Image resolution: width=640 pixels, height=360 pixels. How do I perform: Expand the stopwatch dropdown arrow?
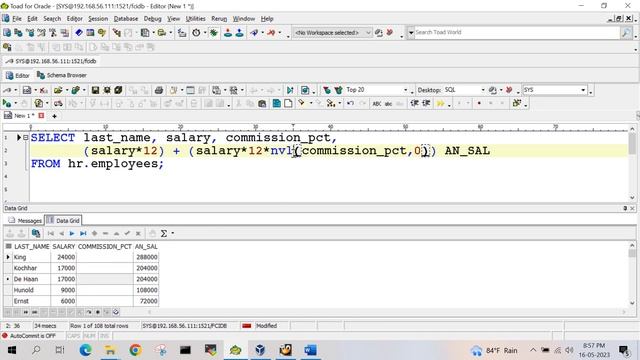tap(205, 33)
